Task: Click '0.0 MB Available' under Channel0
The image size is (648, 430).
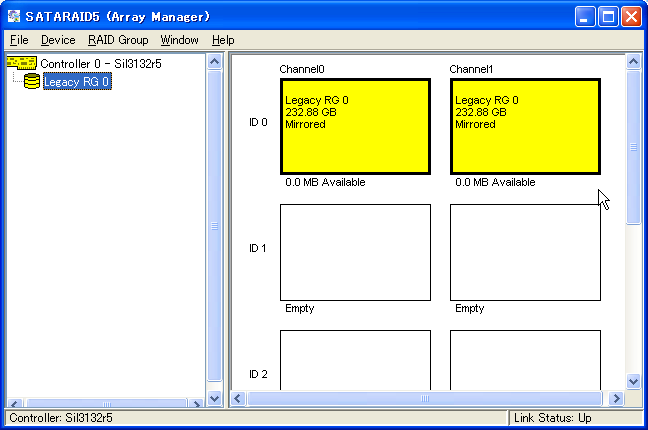Action: (x=325, y=182)
